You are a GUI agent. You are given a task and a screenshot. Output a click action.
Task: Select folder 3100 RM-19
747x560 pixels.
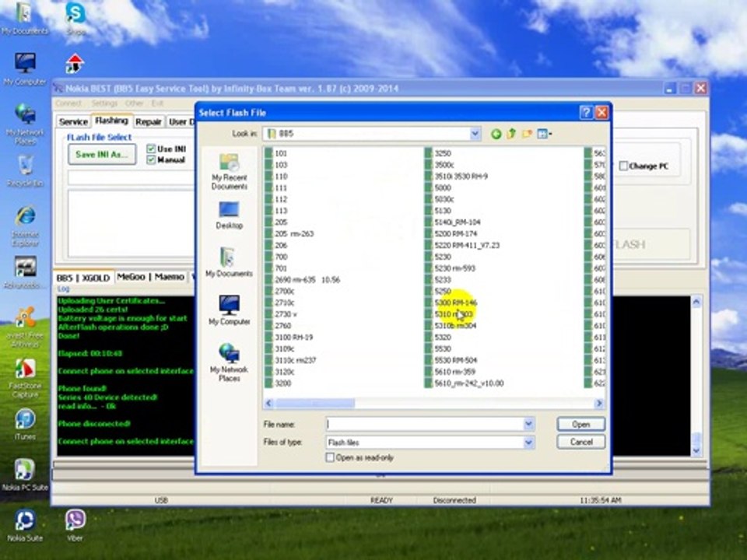(x=289, y=337)
